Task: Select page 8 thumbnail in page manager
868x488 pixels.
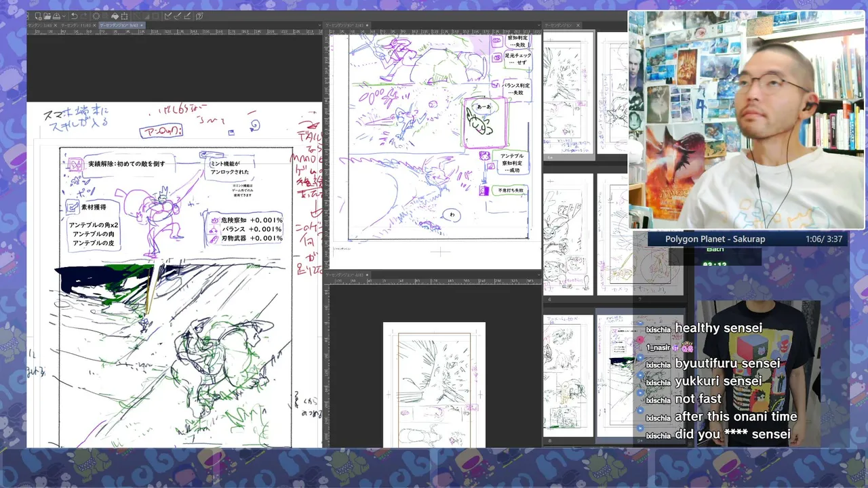Action: click(569, 375)
